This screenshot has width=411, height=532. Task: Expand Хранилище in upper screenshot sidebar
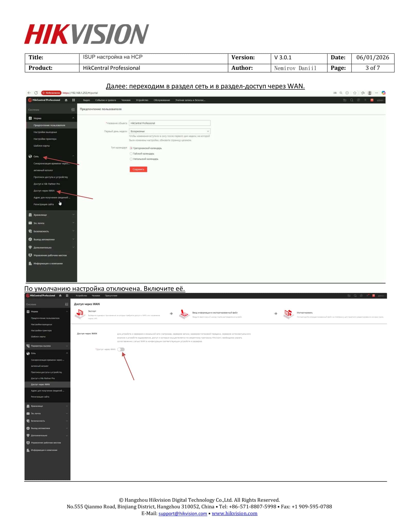click(73, 215)
